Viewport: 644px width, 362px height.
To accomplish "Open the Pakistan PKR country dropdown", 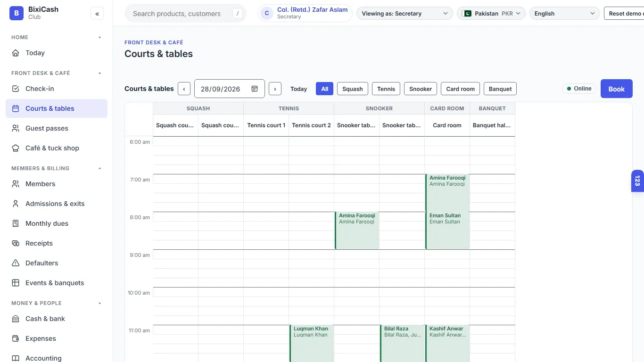I will [491, 14].
